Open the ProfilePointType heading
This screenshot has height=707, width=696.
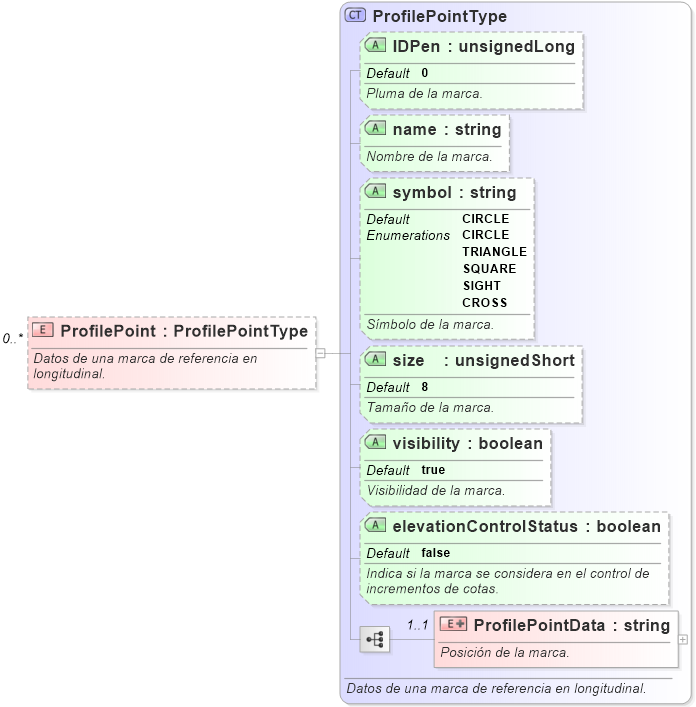440,16
